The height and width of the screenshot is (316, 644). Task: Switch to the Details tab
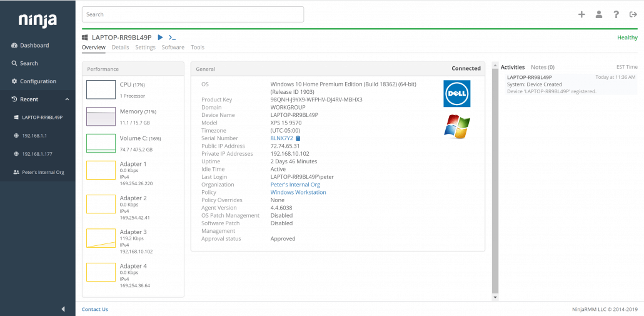(120, 48)
